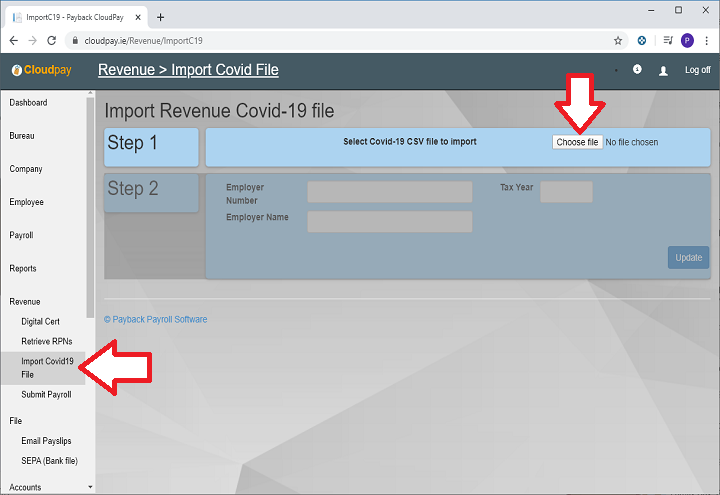The width and height of the screenshot is (720, 495).
Task: Click the Log off link
Action: coord(697,71)
